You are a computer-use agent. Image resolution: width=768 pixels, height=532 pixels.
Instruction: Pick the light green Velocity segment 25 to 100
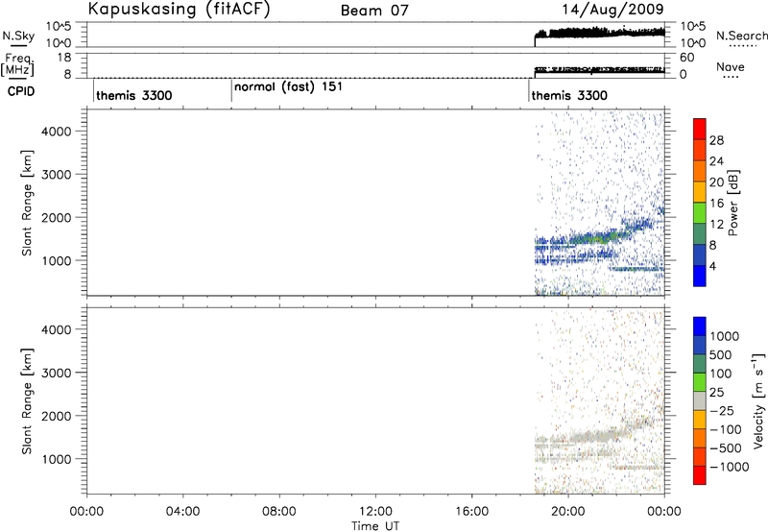pyautogui.click(x=700, y=382)
